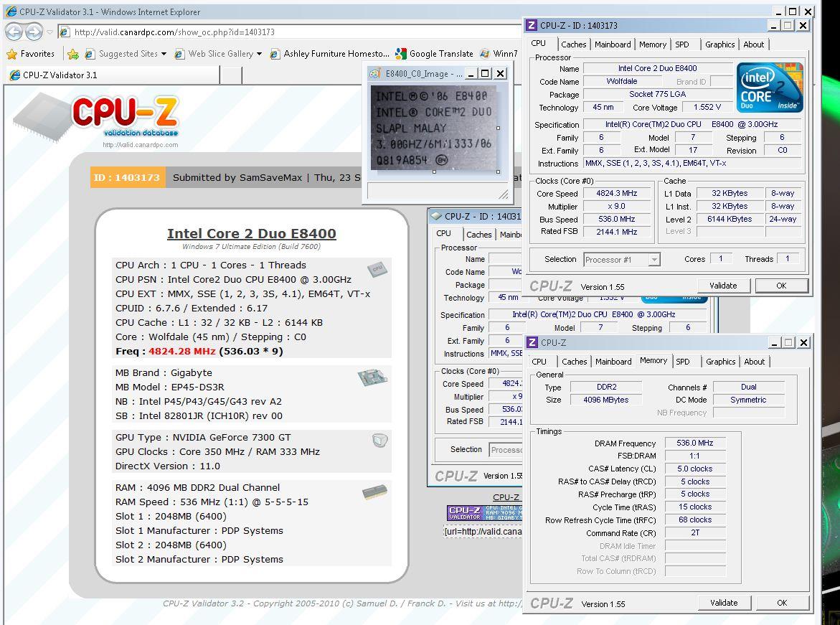Click the Memory Type DDR2 value
Viewport: 840px width, 625px height.
coord(606,387)
